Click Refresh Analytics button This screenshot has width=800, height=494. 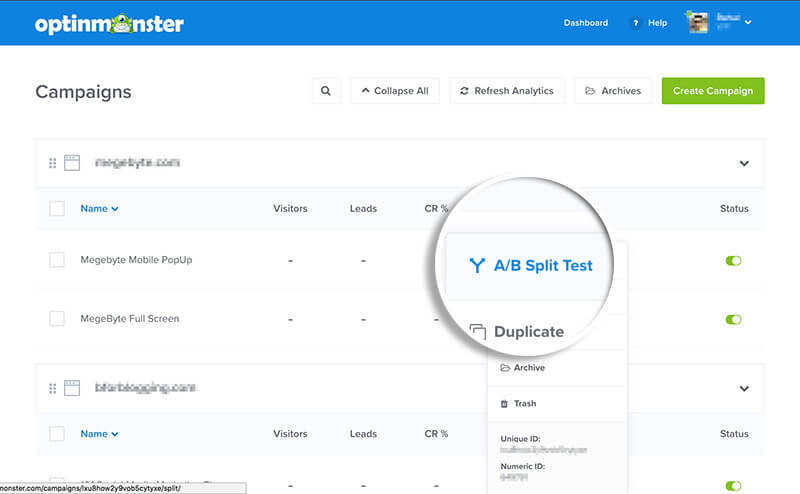point(507,91)
